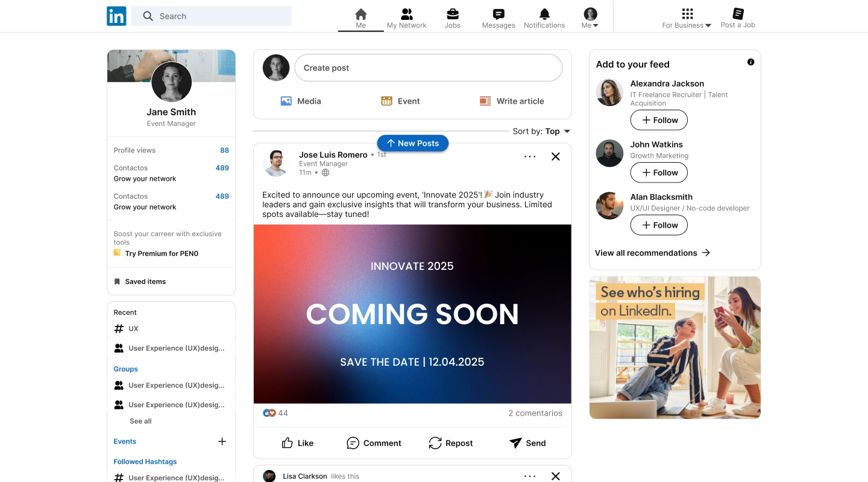Expand See all under Groups
The height and width of the screenshot is (482, 868).
140,421
